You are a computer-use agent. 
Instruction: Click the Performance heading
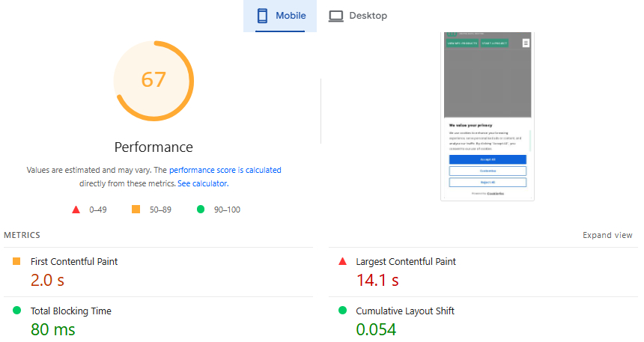(154, 147)
